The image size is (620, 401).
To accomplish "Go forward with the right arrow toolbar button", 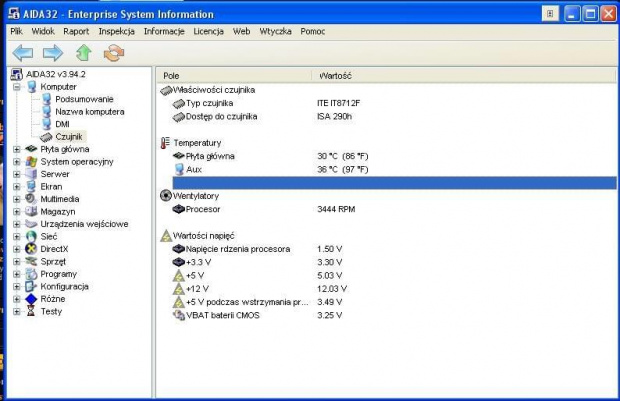I will click(53, 53).
